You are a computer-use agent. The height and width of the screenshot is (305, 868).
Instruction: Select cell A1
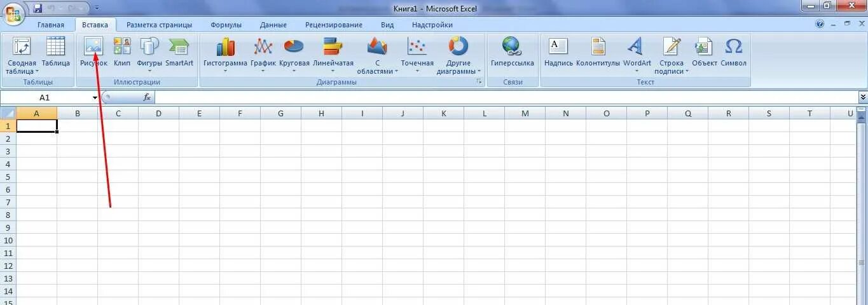click(x=36, y=126)
